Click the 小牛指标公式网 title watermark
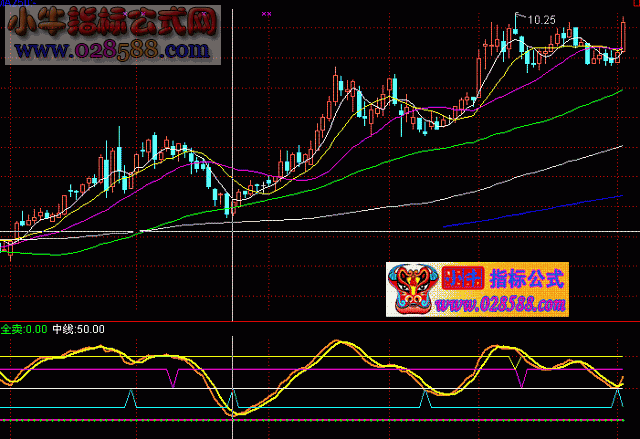640x439 pixels. 110,20
